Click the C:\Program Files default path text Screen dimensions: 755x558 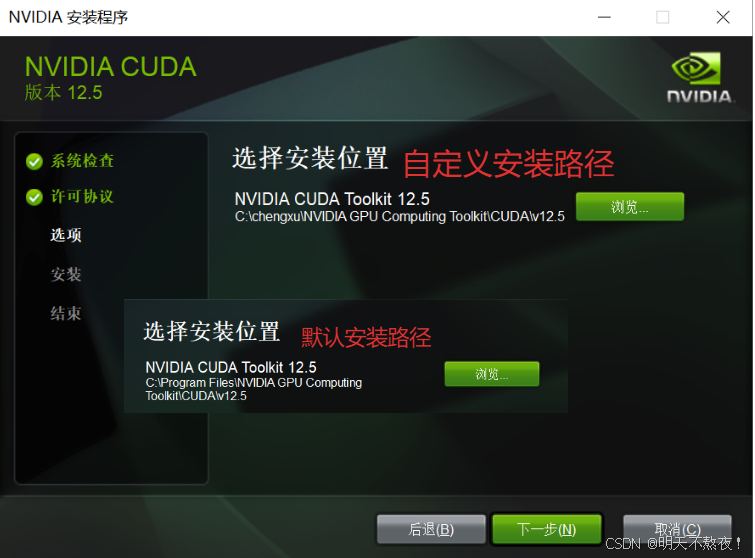coord(254,389)
